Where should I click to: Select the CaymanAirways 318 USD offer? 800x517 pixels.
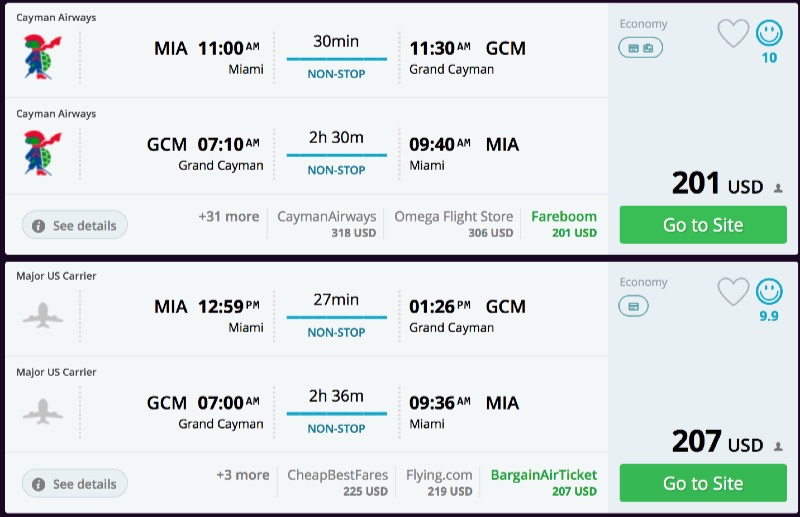tap(326, 224)
